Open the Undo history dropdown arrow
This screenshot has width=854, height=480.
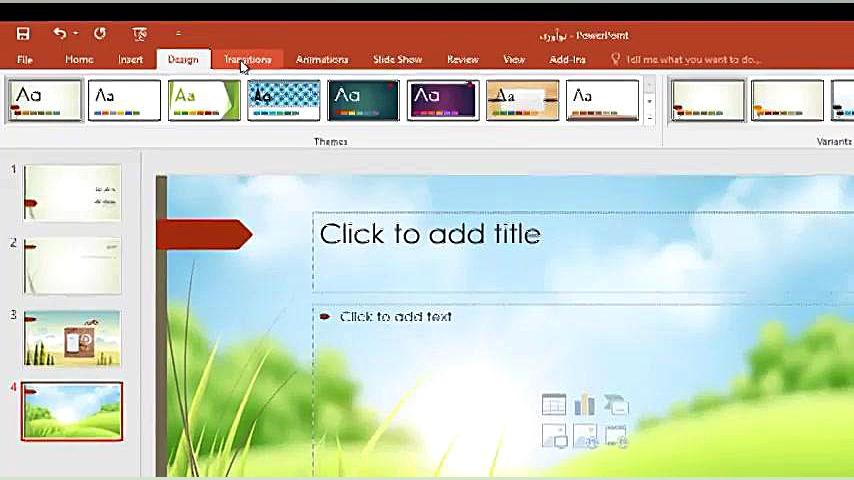click(x=76, y=34)
